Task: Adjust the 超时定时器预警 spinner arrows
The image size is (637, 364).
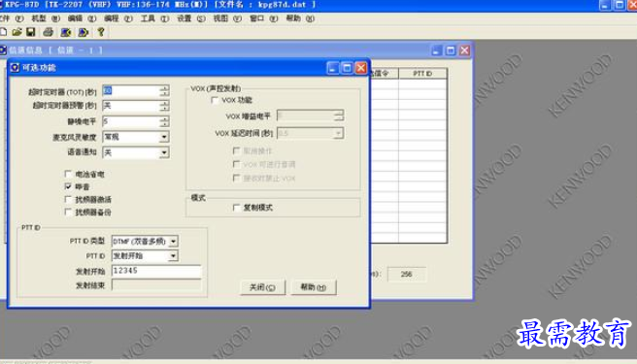Action: (164, 106)
